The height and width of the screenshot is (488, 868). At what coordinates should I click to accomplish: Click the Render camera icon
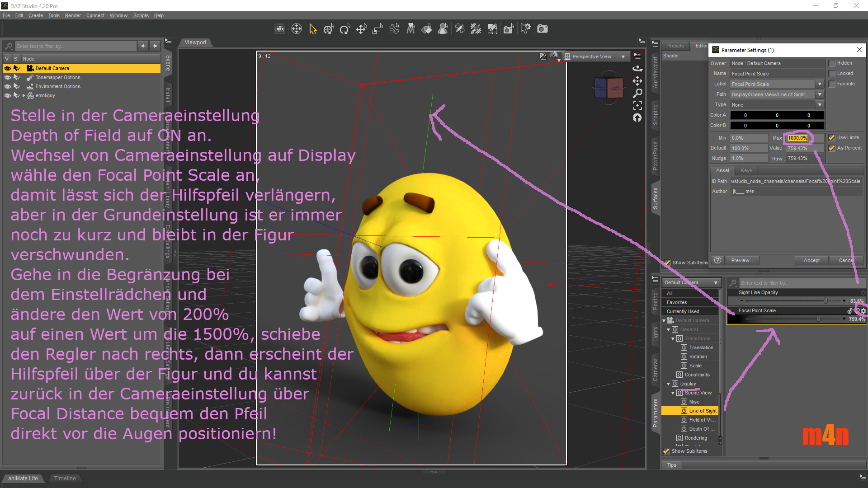click(542, 29)
